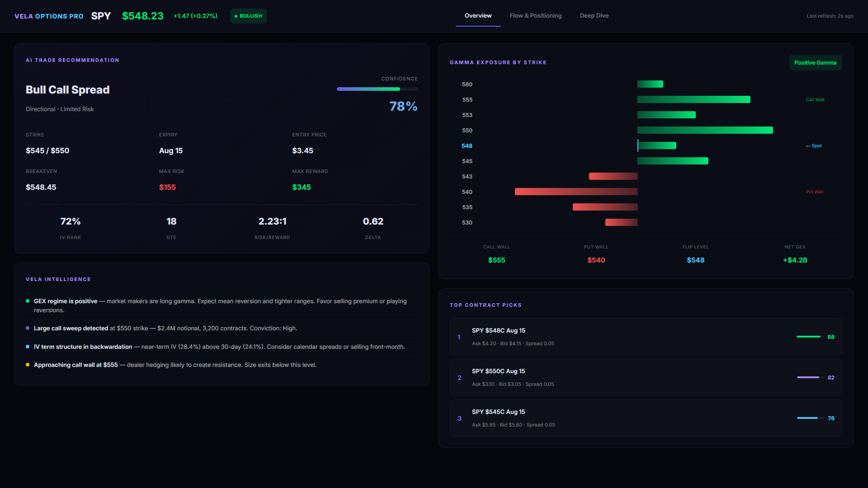Click the score bar rated 82
The width and height of the screenshot is (868, 488).
[x=810, y=377]
